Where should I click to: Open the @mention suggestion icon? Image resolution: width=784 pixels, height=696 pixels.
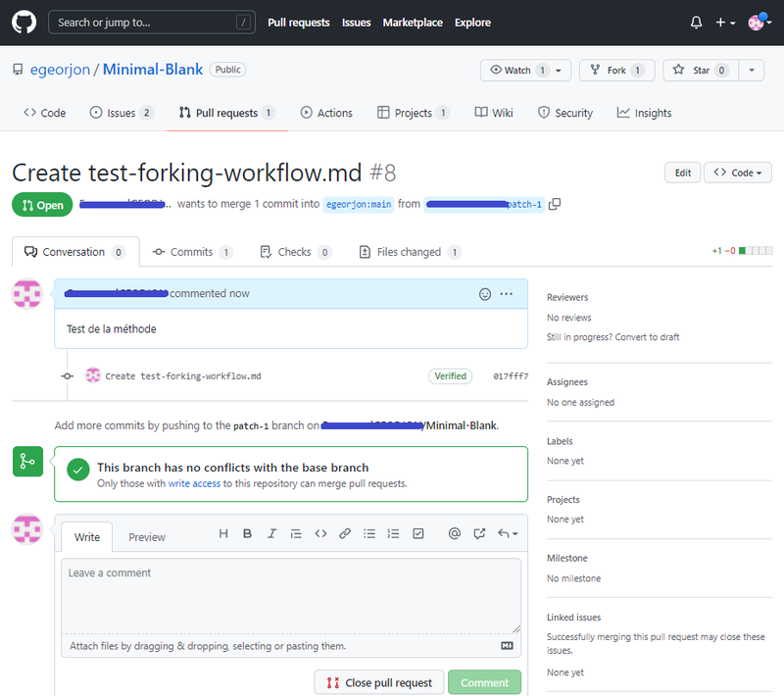point(455,534)
